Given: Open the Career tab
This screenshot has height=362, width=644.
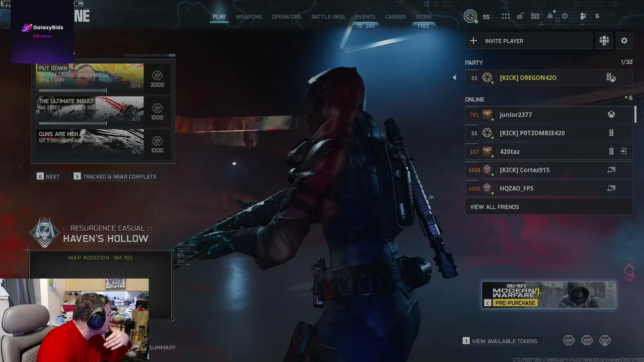Looking at the screenshot, I should click(395, 17).
